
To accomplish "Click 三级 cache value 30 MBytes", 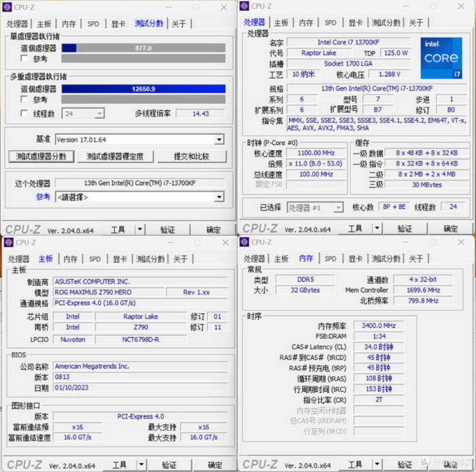I will (427, 185).
